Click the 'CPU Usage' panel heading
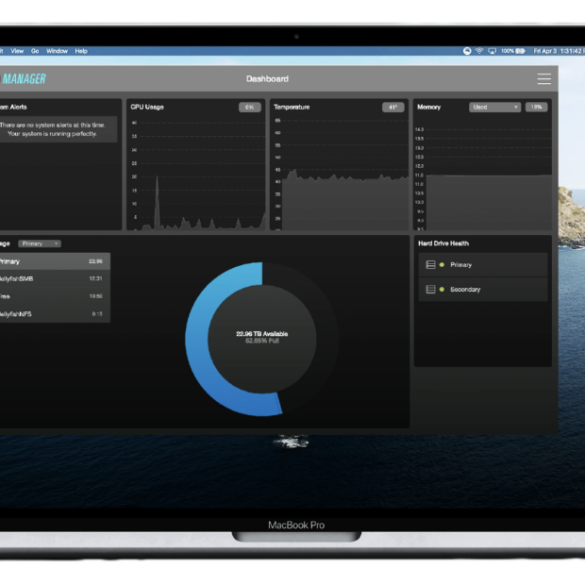This screenshot has height=585, width=585. pos(147,107)
